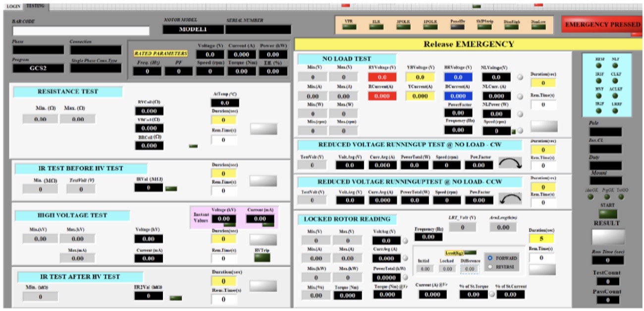
Task: Click the BAR CODE input field
Action: coord(81,31)
